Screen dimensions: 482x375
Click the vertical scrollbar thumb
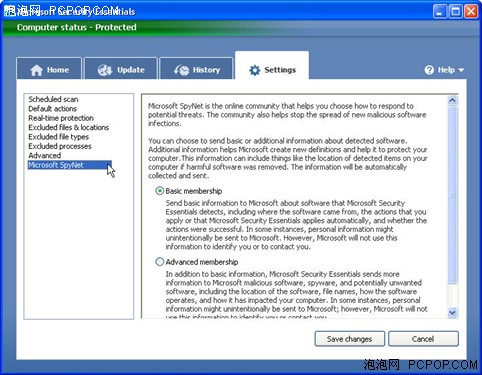pos(452,195)
